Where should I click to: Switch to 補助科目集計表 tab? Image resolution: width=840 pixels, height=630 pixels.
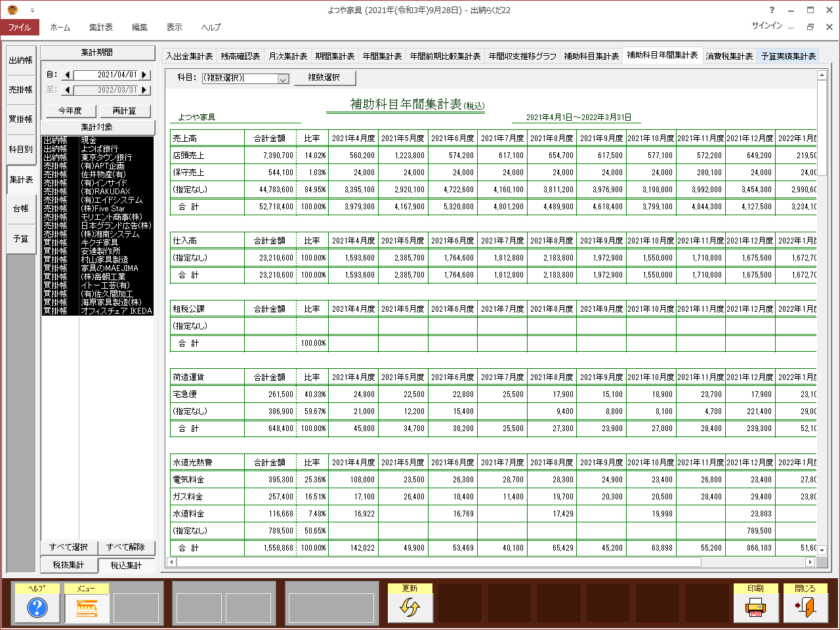pos(591,56)
